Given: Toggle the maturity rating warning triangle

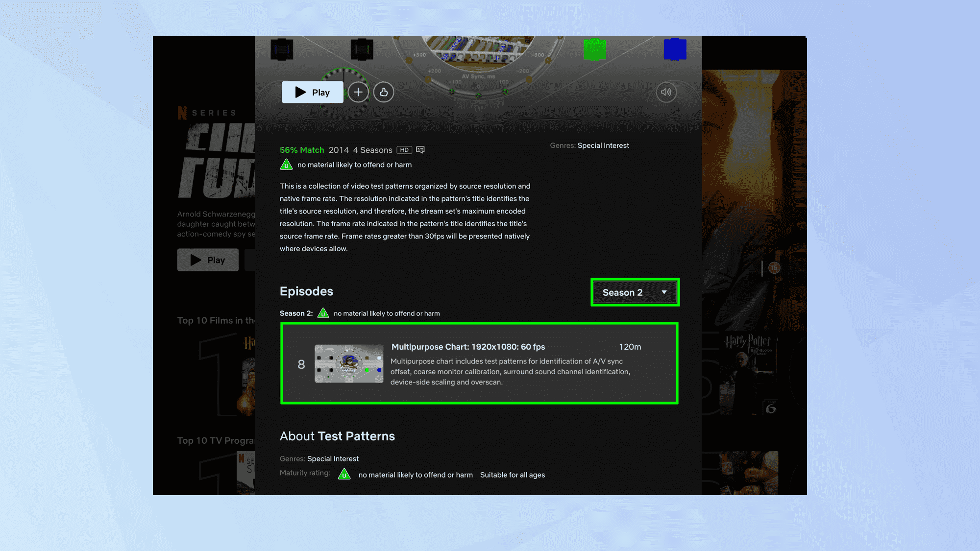Looking at the screenshot, I should (x=344, y=474).
